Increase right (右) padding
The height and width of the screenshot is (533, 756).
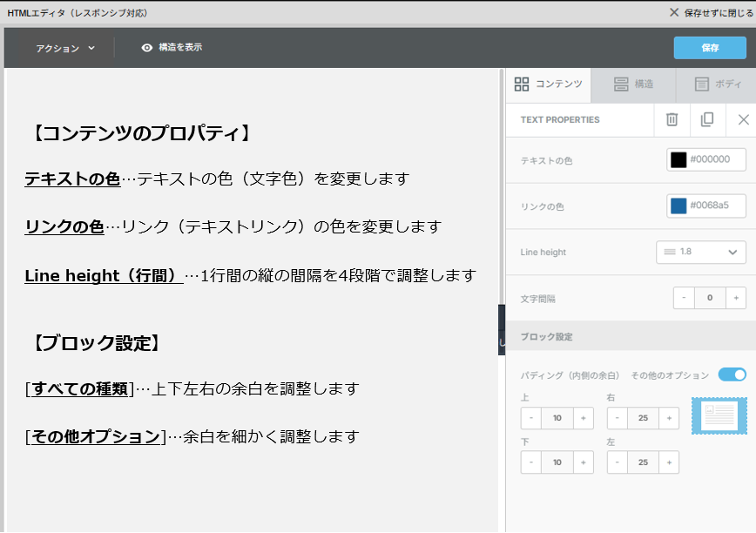pyautogui.click(x=669, y=418)
